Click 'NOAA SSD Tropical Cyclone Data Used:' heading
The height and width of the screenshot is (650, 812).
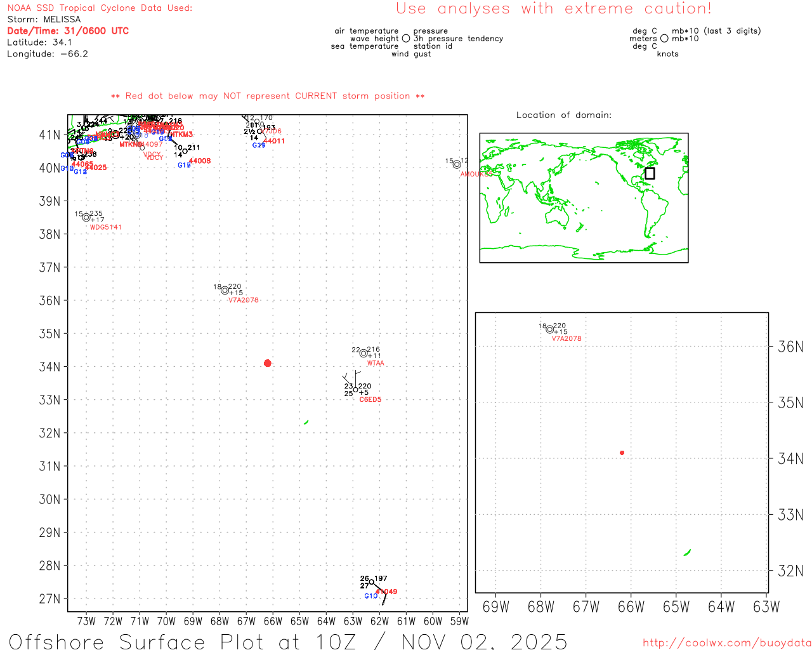pyautogui.click(x=100, y=8)
